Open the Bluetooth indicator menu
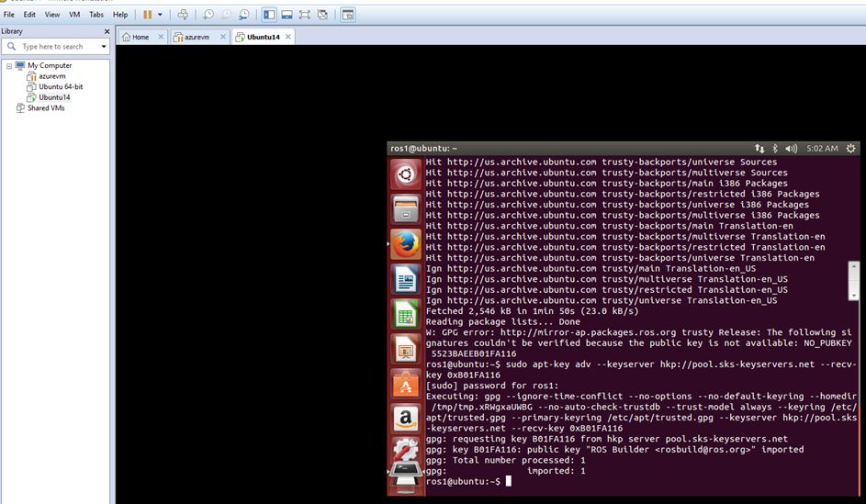 click(775, 149)
